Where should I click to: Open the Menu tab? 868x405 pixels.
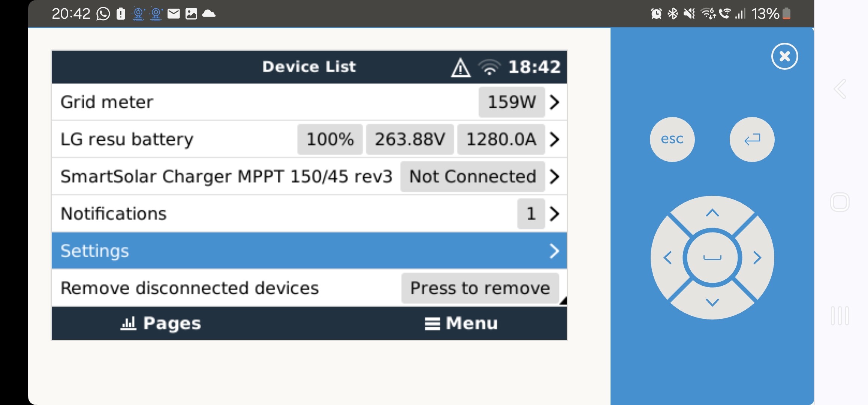click(461, 323)
